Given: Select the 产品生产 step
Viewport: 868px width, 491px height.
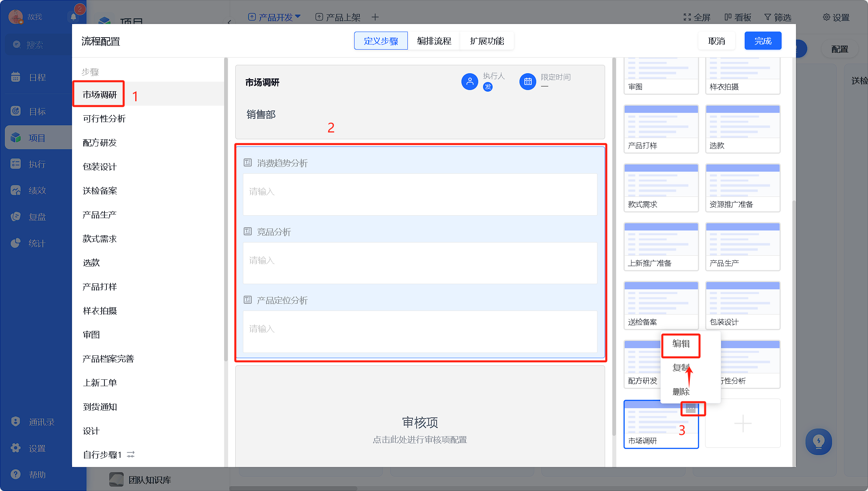Looking at the screenshot, I should 148,214.
